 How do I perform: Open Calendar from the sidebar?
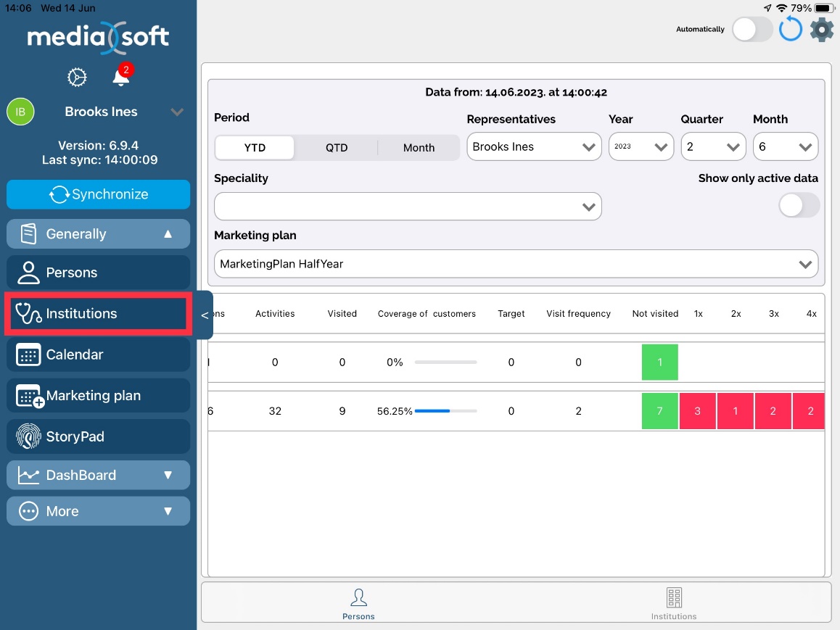point(99,355)
